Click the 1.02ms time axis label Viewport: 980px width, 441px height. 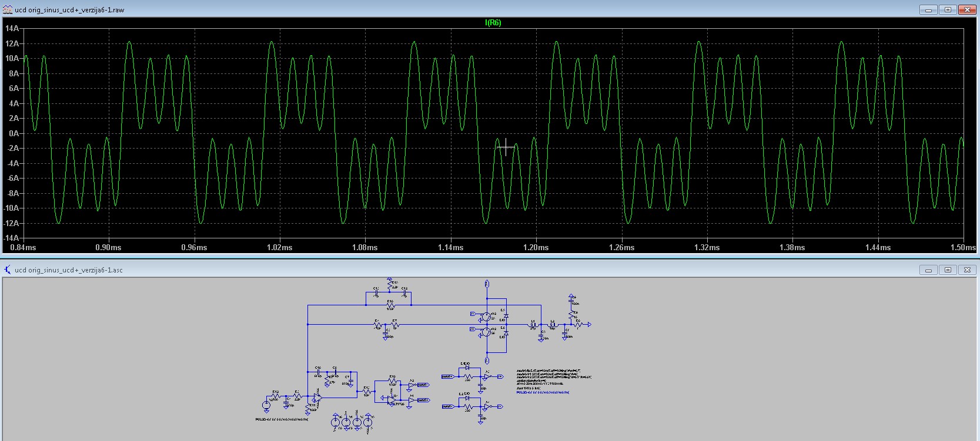pyautogui.click(x=279, y=247)
